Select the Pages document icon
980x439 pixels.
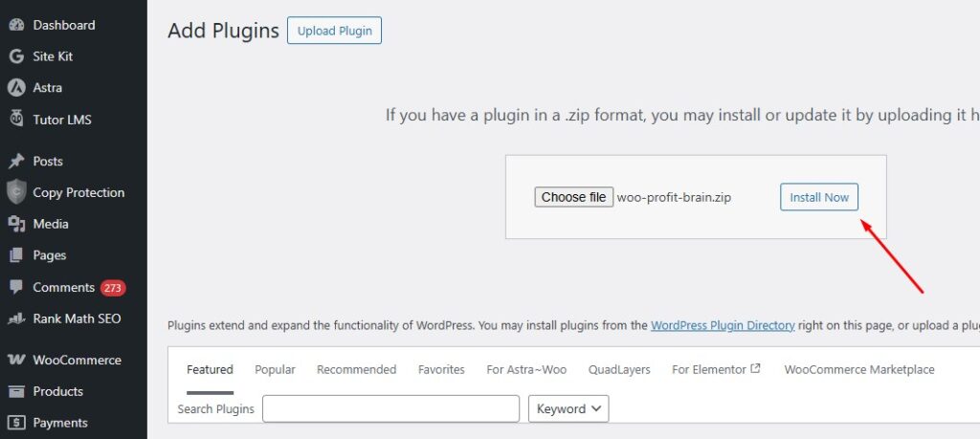pyautogui.click(x=16, y=255)
